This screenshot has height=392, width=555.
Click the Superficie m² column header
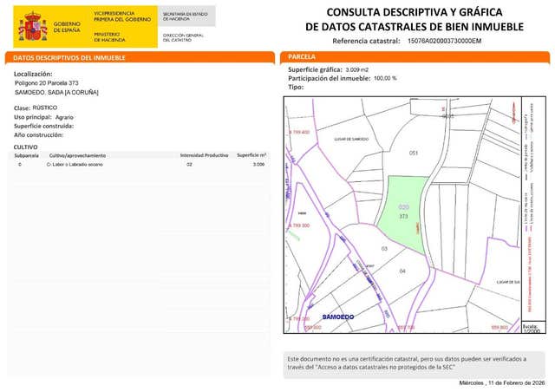(x=251, y=154)
